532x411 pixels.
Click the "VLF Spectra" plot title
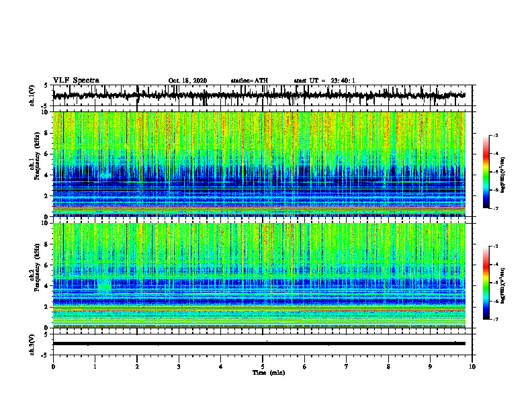coord(76,81)
